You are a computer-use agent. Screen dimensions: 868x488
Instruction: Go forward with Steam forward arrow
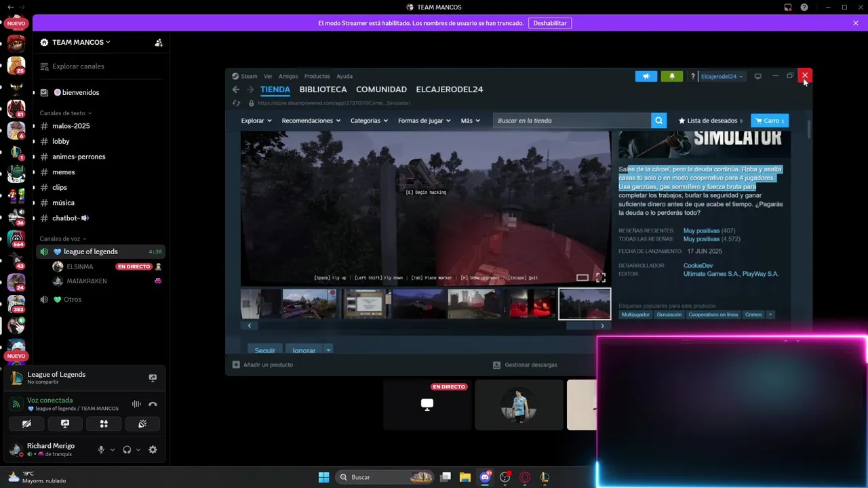[x=250, y=89]
